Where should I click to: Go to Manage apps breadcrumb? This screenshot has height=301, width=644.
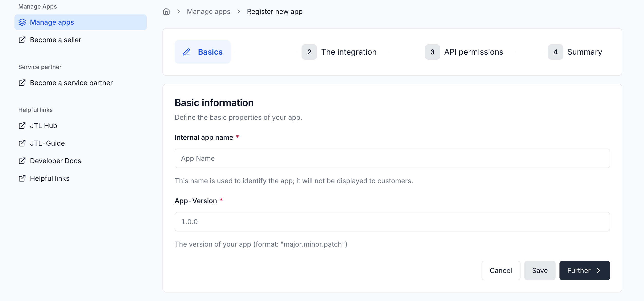208,11
